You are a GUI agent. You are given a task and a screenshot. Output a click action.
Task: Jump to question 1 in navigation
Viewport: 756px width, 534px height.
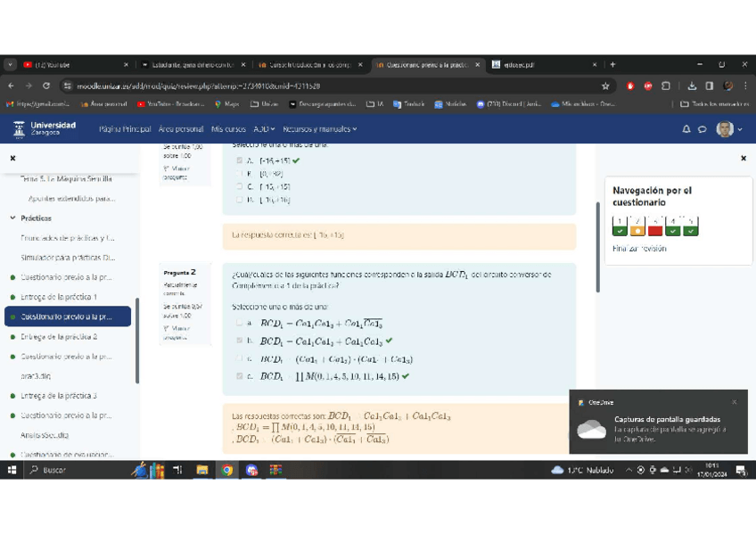pyautogui.click(x=620, y=226)
